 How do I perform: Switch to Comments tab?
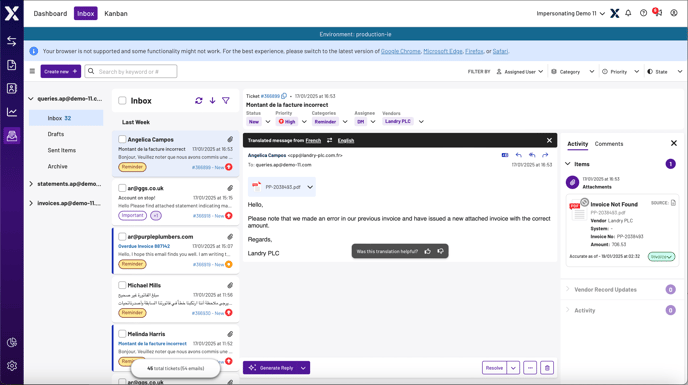coord(609,144)
